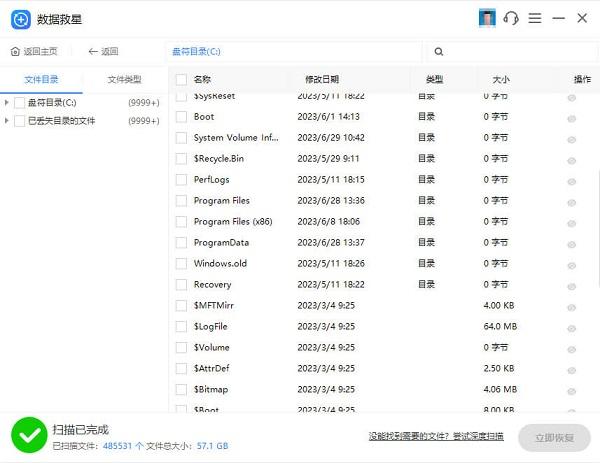The width and height of the screenshot is (600, 463).
Task: Check the Program Files (x86) checkbox
Action: pyautogui.click(x=181, y=222)
